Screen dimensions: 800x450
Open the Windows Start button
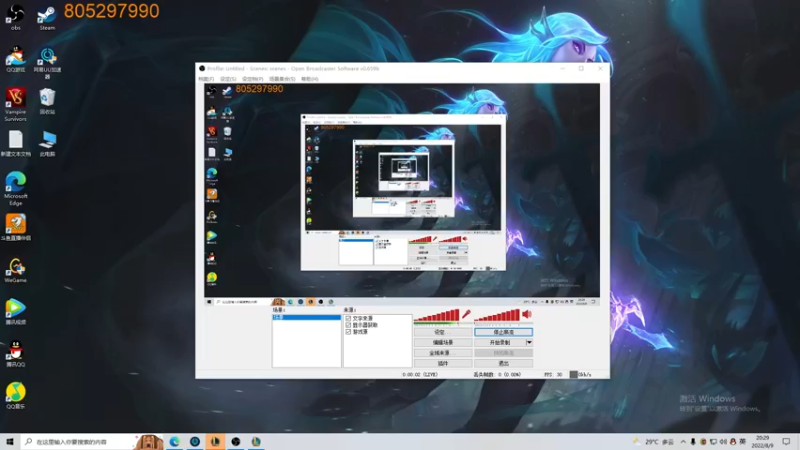pos(10,441)
